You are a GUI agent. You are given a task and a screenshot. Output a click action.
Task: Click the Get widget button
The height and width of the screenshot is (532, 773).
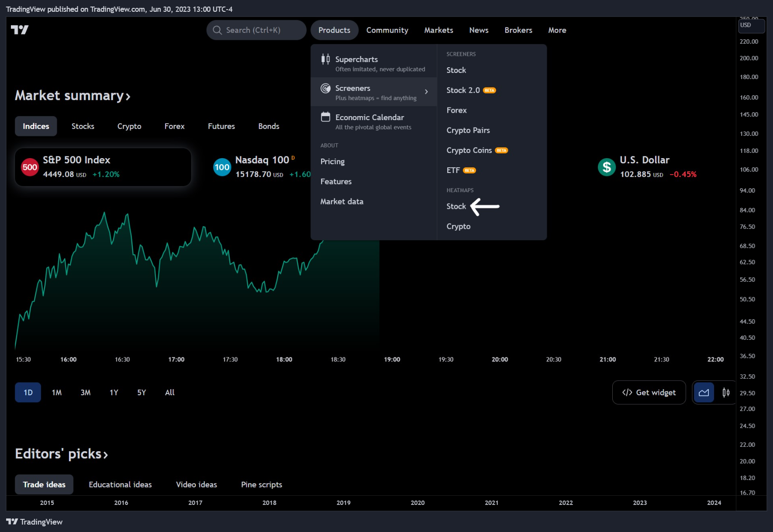tap(649, 392)
